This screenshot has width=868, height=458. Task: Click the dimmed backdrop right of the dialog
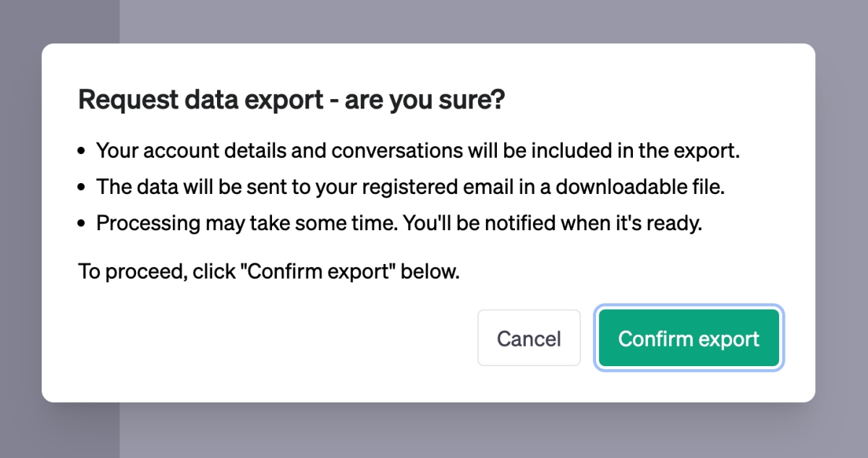(x=842, y=217)
